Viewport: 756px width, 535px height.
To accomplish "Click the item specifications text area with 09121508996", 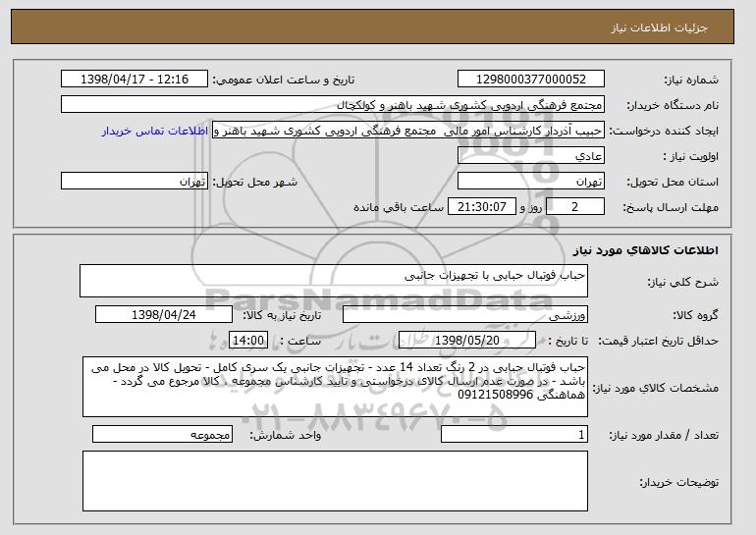I will coord(335,387).
